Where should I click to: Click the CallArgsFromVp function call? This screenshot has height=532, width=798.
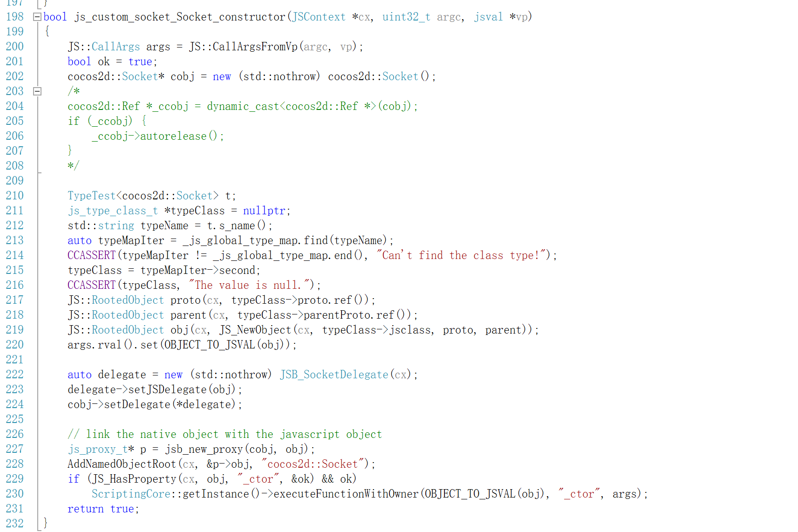tap(255, 47)
